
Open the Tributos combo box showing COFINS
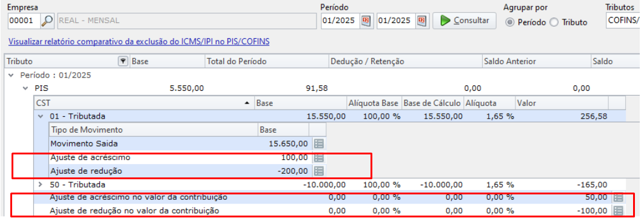[x=623, y=21]
